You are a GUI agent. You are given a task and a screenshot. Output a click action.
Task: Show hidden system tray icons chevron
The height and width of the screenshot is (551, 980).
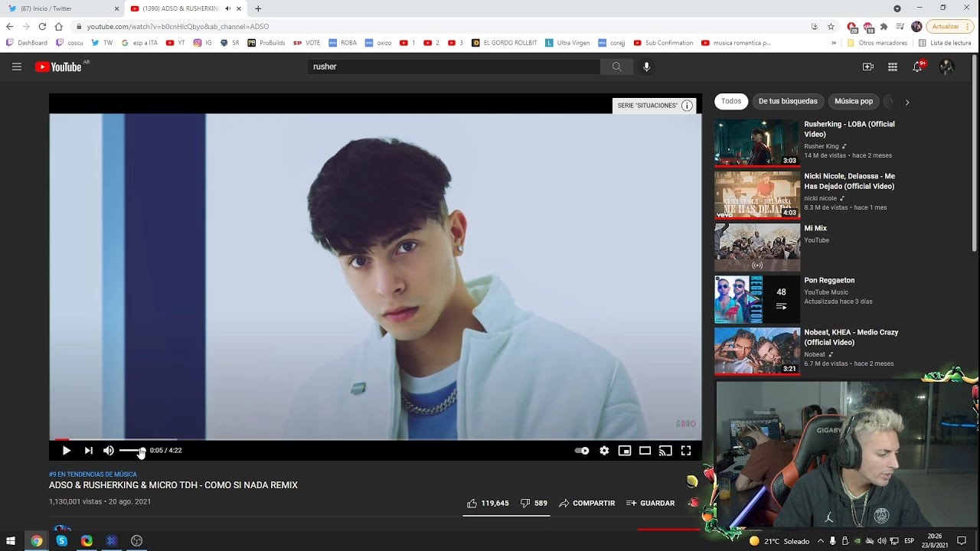821,541
